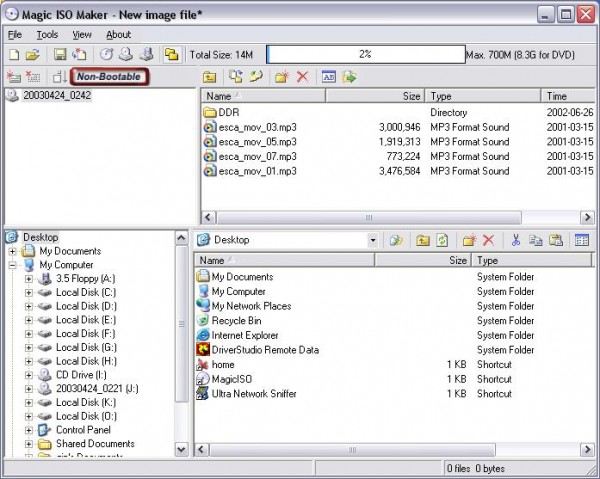600x479 pixels.
Task: Expand the Local Disk (C:) tree node
Action: (29, 292)
